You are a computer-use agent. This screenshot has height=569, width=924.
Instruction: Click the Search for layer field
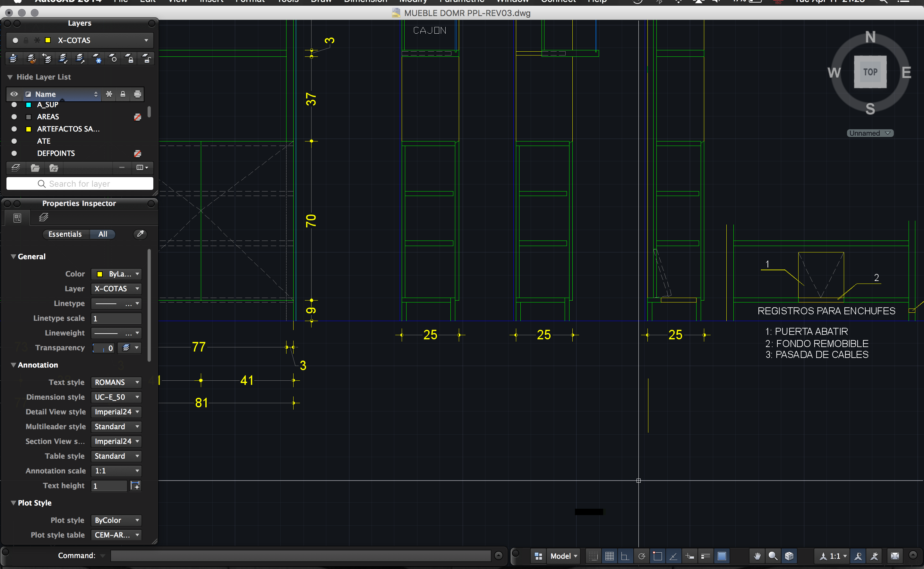point(80,184)
